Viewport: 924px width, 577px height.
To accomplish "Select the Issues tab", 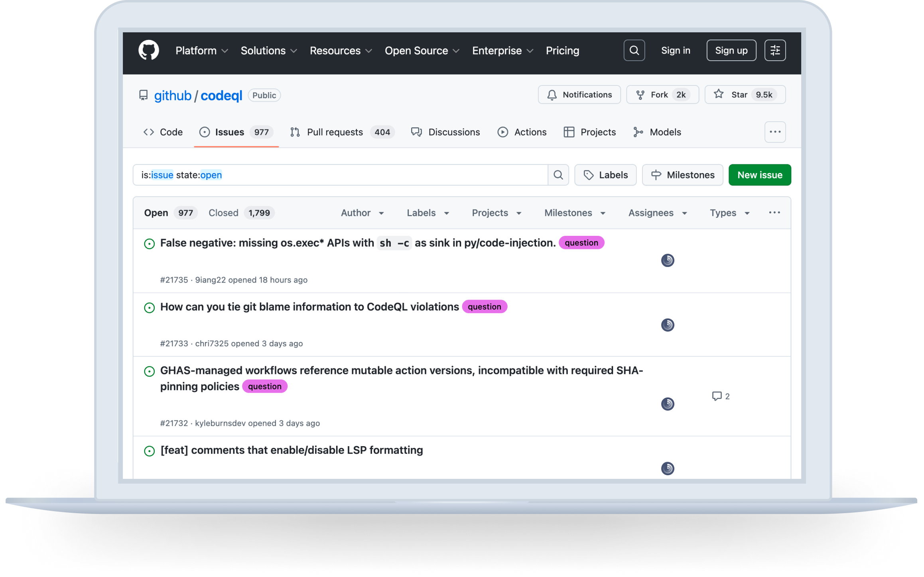I will coord(236,132).
